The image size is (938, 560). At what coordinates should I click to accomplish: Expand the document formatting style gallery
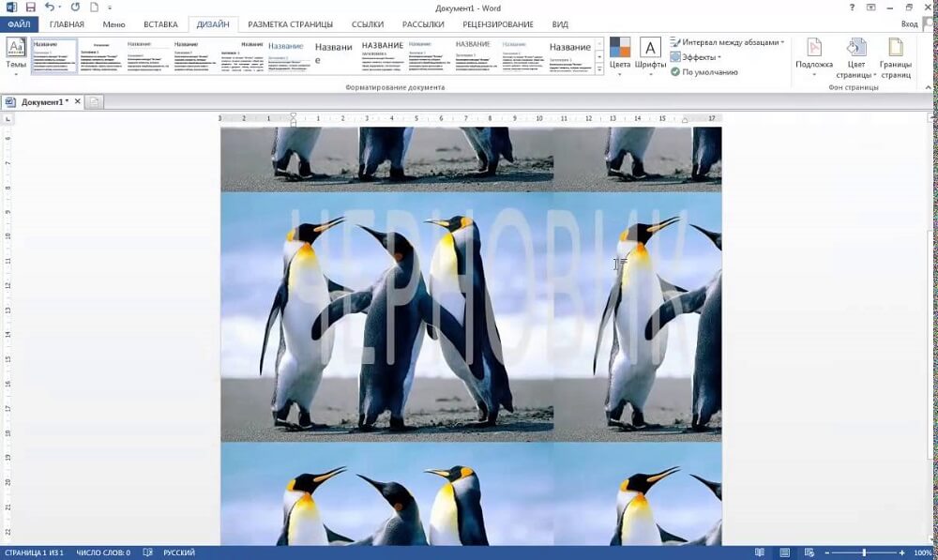coord(599,70)
